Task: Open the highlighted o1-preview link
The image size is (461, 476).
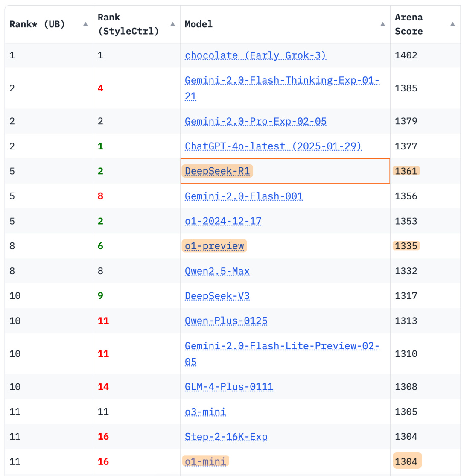Action: pos(214,246)
